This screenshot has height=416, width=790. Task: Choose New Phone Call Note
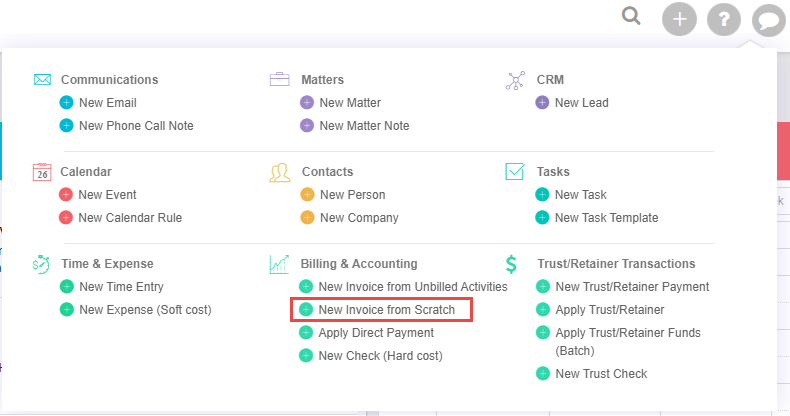point(136,125)
